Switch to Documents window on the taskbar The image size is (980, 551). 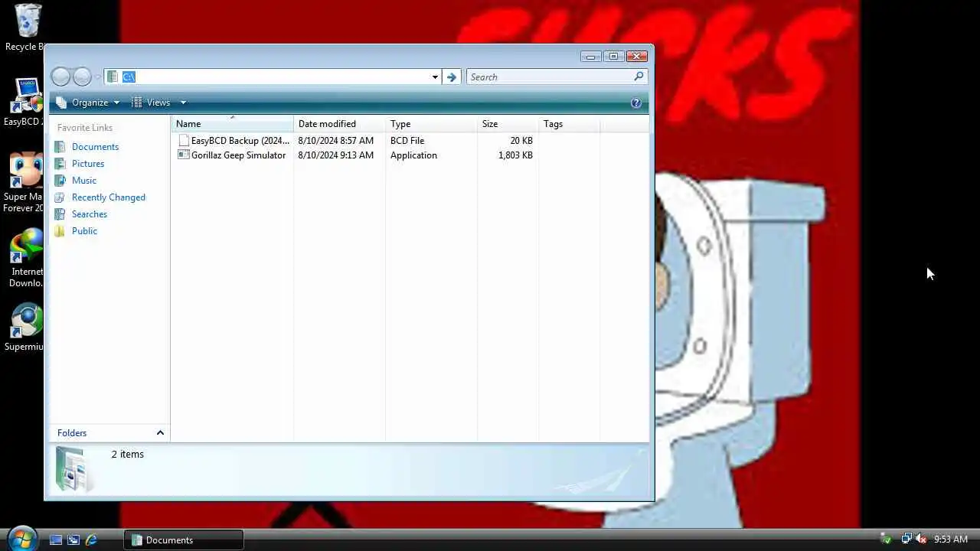coord(184,540)
